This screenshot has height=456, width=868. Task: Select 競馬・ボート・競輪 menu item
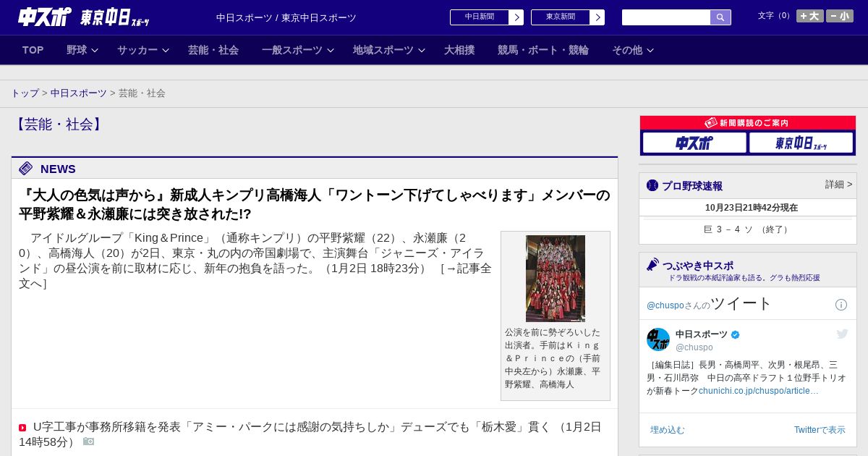coord(543,50)
